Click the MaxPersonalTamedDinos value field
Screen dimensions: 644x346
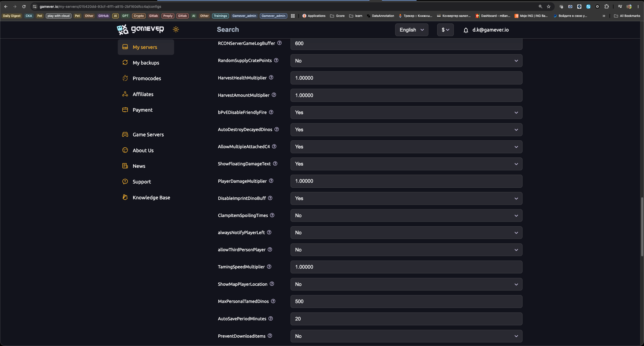pos(406,302)
